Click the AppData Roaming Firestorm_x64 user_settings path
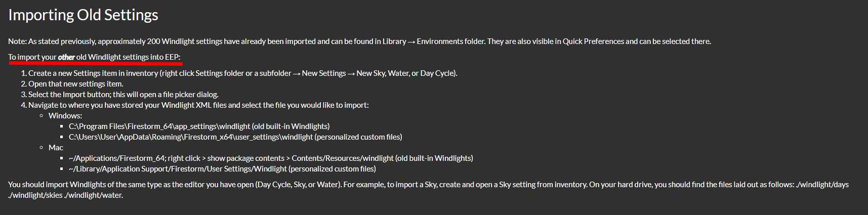Image resolution: width=868 pixels, height=215 pixels. 235,137
